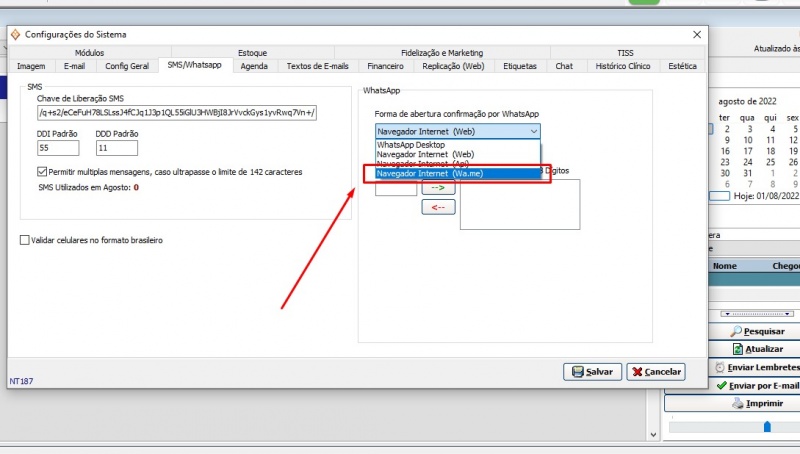
Task: Click the Cancelar button
Action: (x=655, y=371)
